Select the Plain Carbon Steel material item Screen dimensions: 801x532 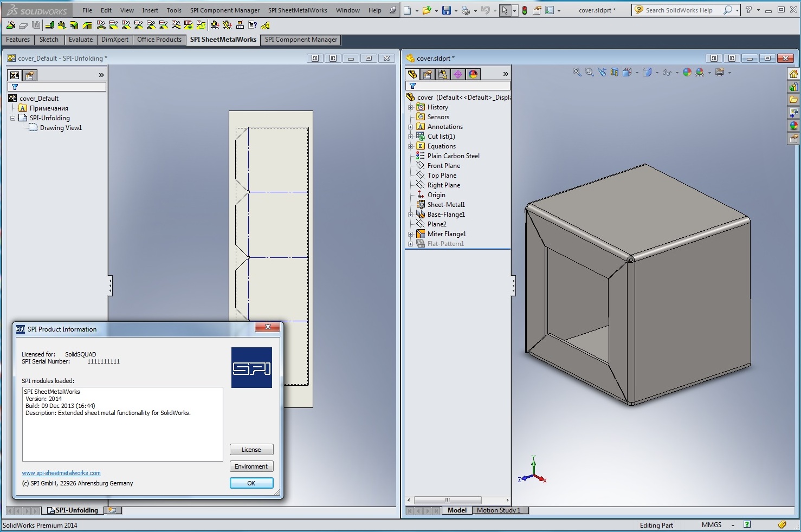(453, 156)
